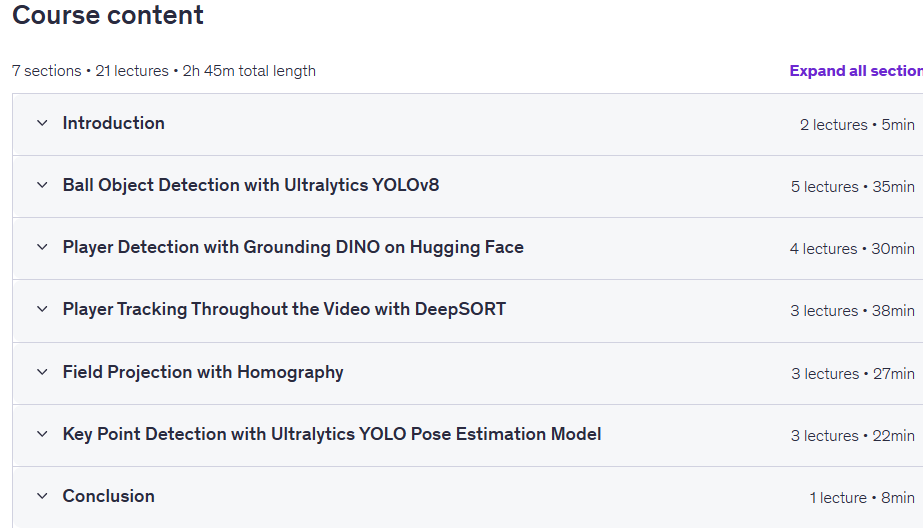Click Expand all sections link
923x528 pixels.
click(x=856, y=71)
